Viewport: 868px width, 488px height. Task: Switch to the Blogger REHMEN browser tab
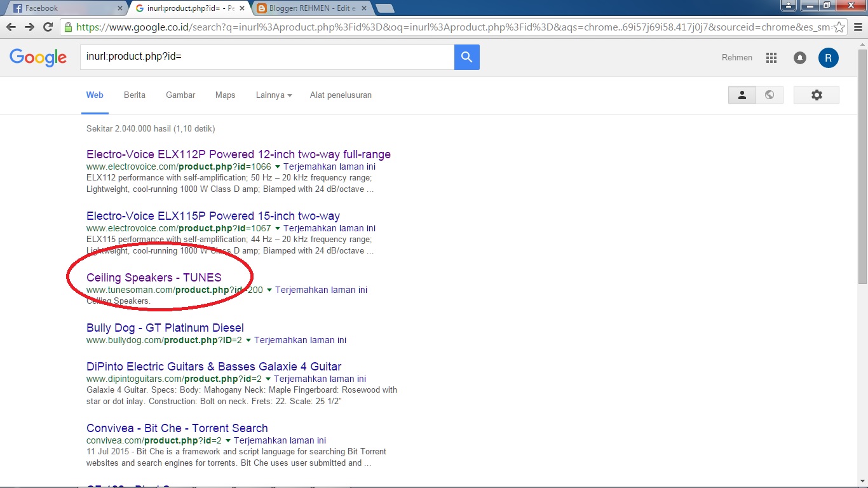pos(311,8)
